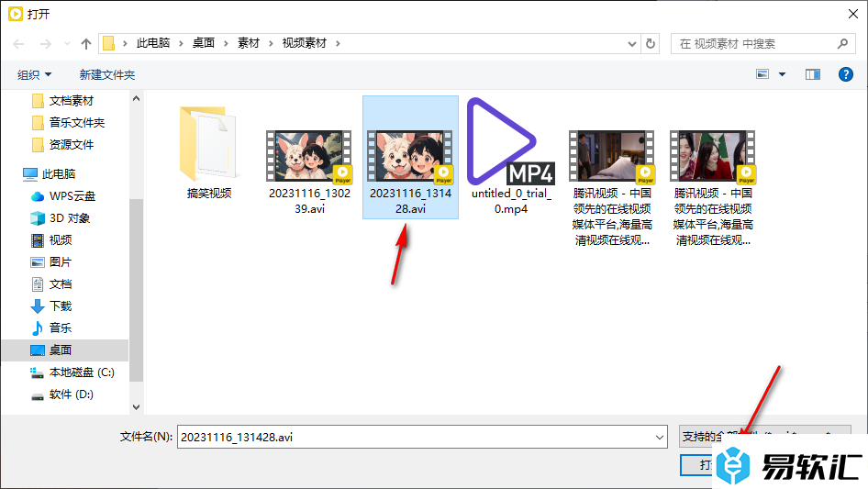Expand the chevron after 此电脑 in path
The image size is (868, 489).
(181, 43)
